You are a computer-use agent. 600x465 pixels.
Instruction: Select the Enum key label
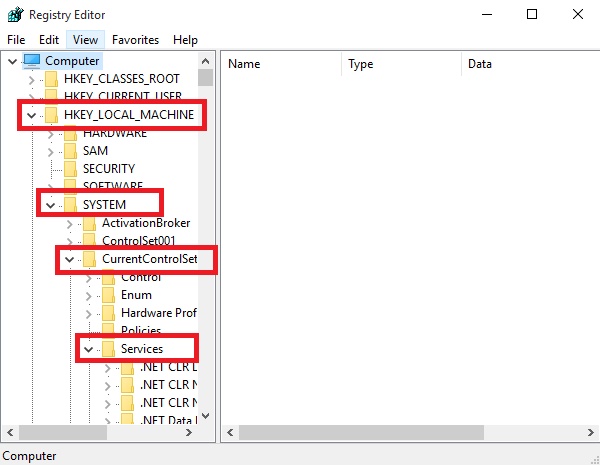[136, 295]
